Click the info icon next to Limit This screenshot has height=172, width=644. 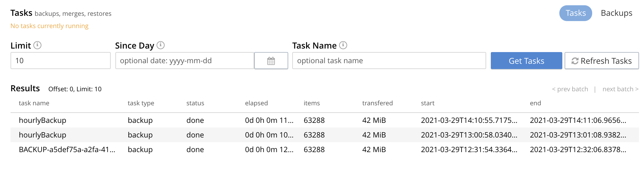[x=37, y=45]
